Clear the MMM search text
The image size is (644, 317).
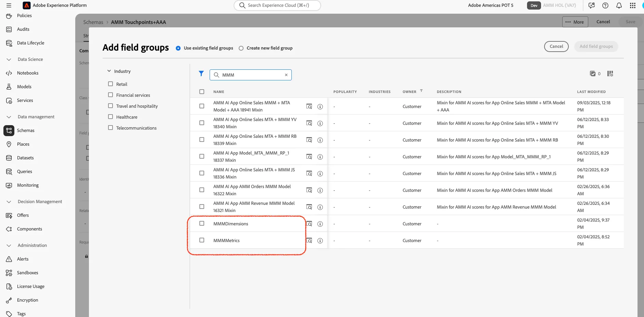click(x=286, y=75)
